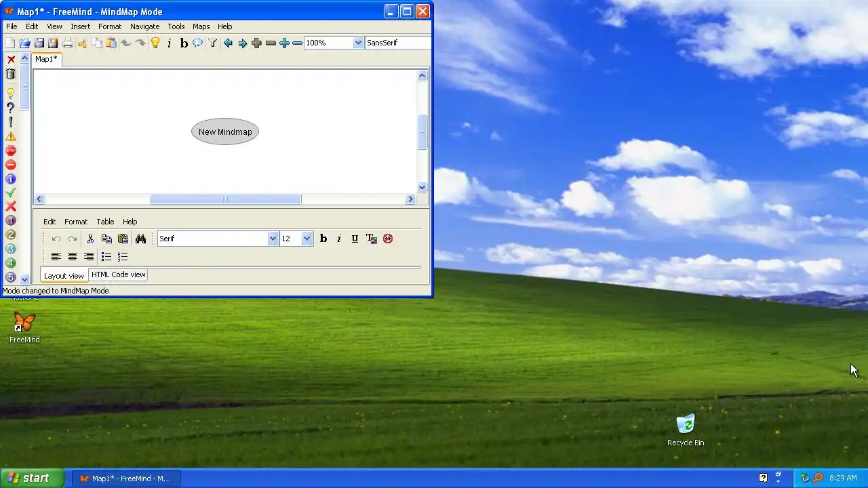Open a map file using the folder icon
The image size is (868, 488).
(x=25, y=43)
